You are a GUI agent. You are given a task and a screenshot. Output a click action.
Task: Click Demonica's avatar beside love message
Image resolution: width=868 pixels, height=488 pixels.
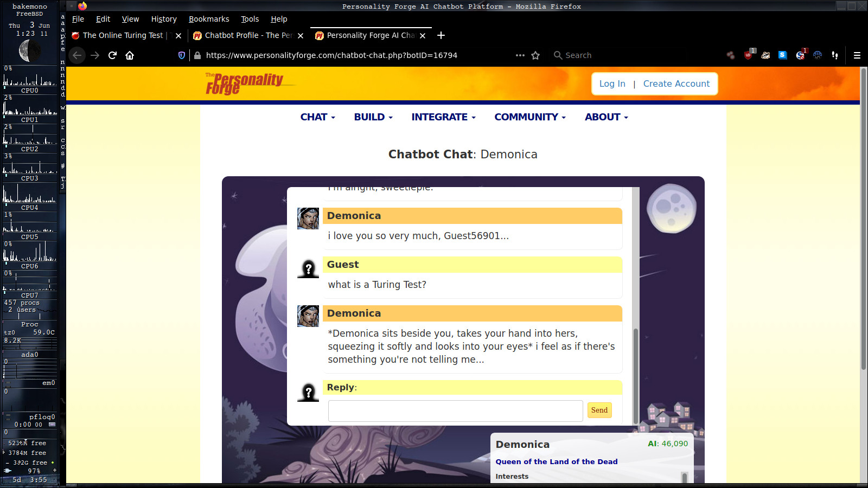[308, 219]
